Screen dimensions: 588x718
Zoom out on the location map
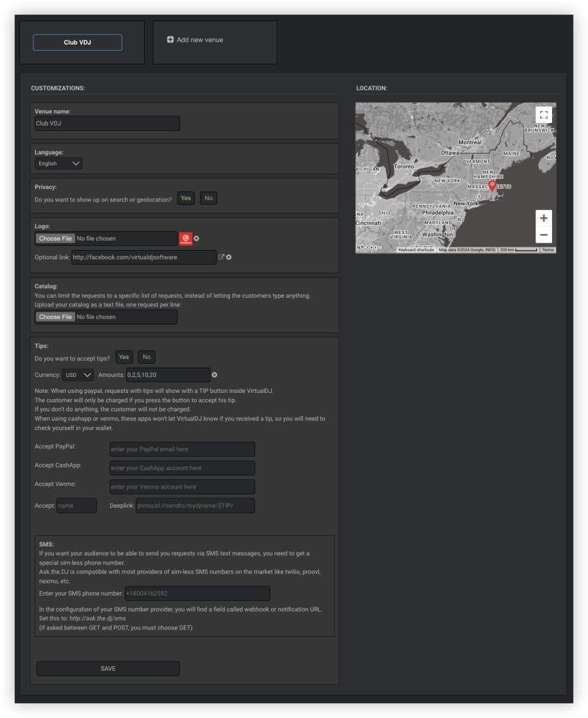[x=543, y=235]
